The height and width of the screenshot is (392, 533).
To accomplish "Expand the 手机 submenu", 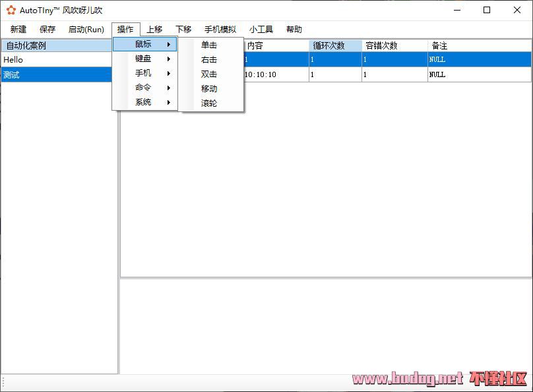I will tap(145, 73).
